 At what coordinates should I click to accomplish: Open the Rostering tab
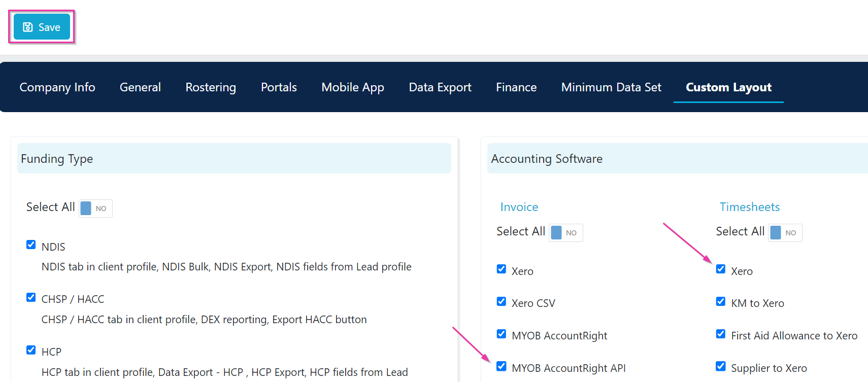point(211,87)
